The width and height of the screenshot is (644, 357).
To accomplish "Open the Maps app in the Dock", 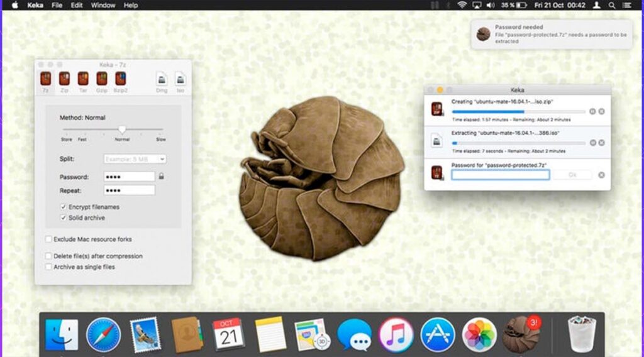I will [x=312, y=334].
